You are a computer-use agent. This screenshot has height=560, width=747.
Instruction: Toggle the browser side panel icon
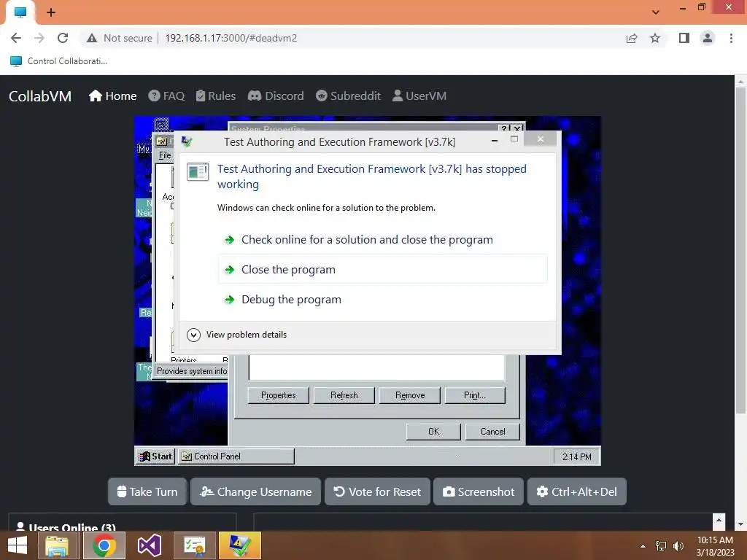pyautogui.click(x=684, y=38)
